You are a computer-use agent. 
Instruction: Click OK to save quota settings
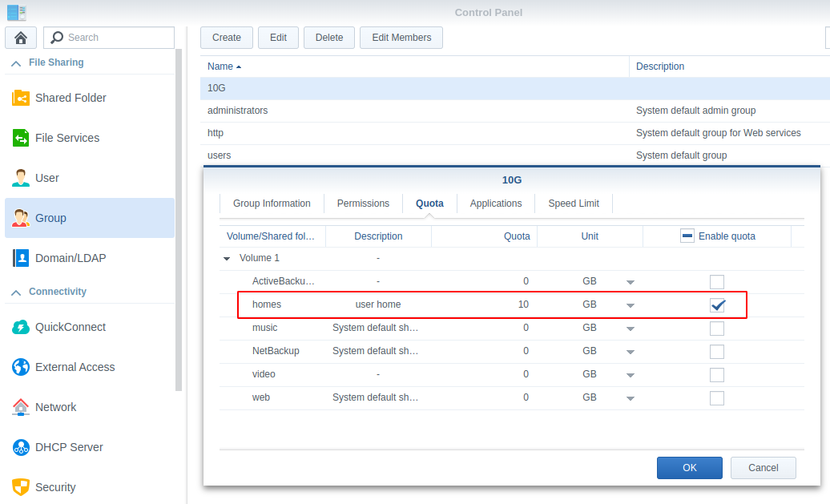689,468
